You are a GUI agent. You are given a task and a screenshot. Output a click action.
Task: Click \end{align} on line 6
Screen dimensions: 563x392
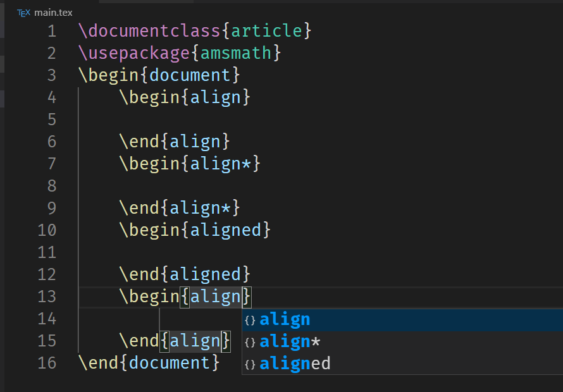175,142
